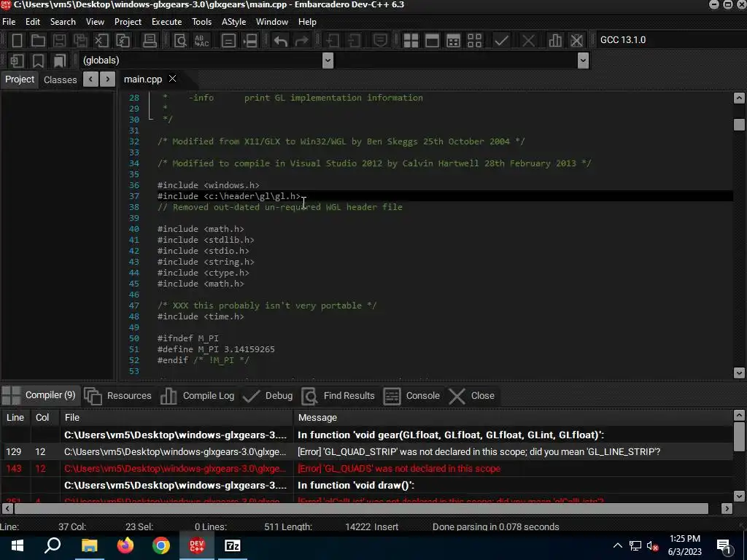The image size is (747, 560).
Task: Select the GL_QUAD_STRIP error row
Action: point(367,451)
